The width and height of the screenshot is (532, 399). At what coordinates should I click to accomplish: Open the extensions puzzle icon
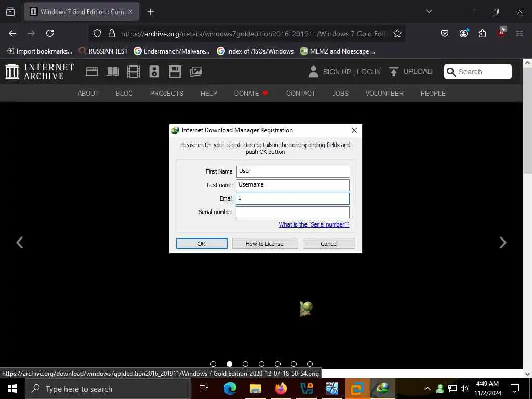[482, 33]
